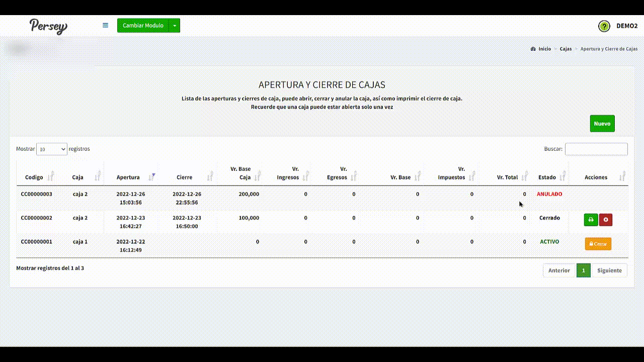Click the hamburger menu icon
644x362 pixels.
point(105,25)
